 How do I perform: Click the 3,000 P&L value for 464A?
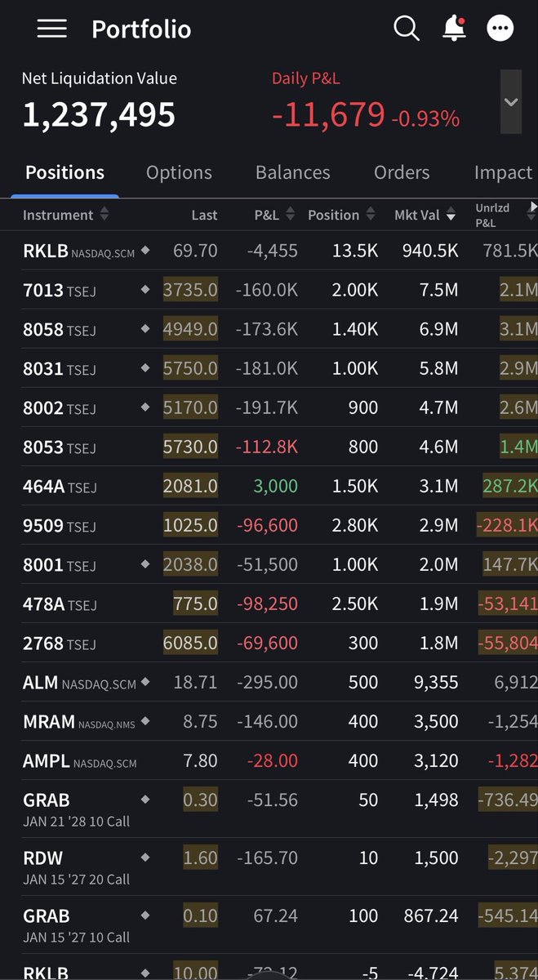click(x=276, y=486)
